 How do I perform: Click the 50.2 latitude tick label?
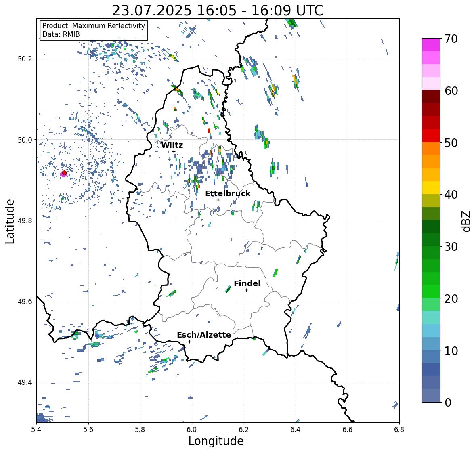tap(25, 59)
